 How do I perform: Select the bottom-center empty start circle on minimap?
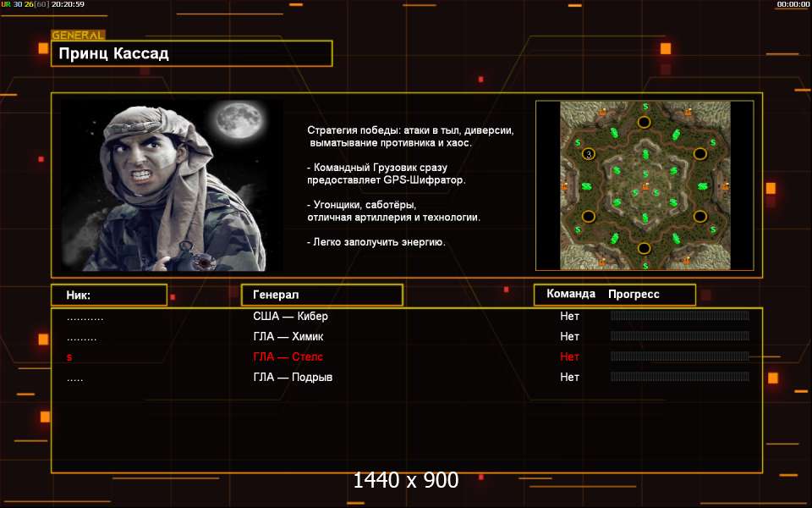645,248
